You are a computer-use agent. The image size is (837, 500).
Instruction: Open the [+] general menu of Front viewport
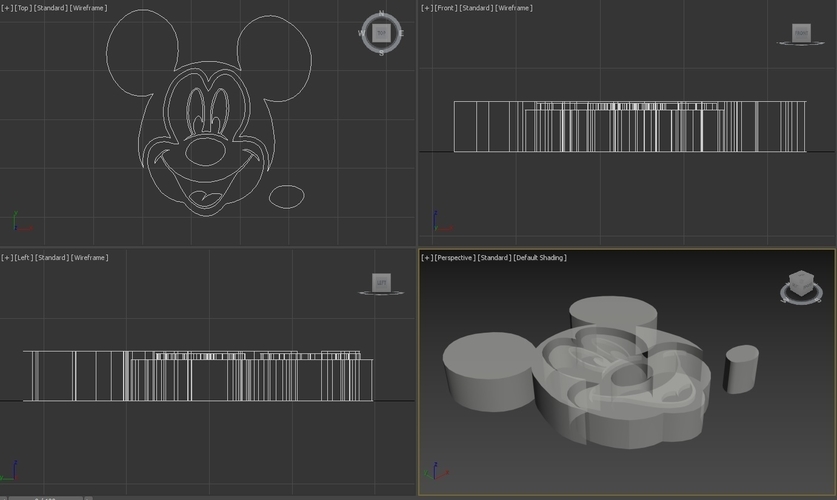[427, 8]
